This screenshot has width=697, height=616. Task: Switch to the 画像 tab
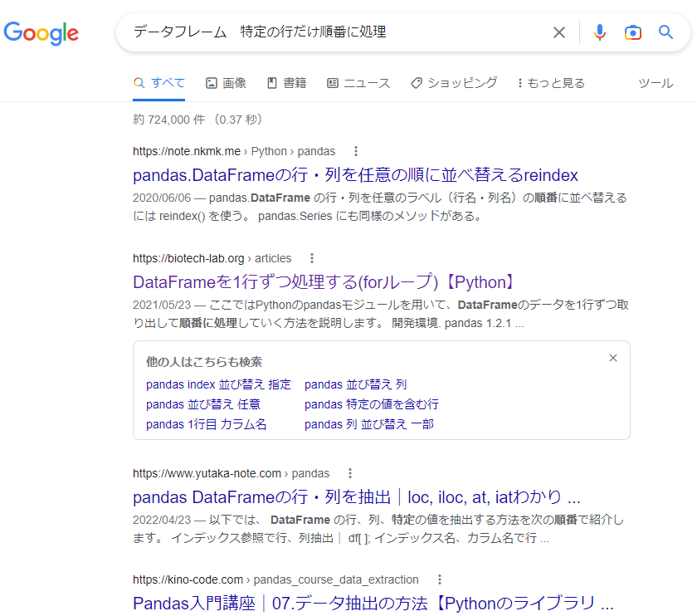pyautogui.click(x=226, y=83)
